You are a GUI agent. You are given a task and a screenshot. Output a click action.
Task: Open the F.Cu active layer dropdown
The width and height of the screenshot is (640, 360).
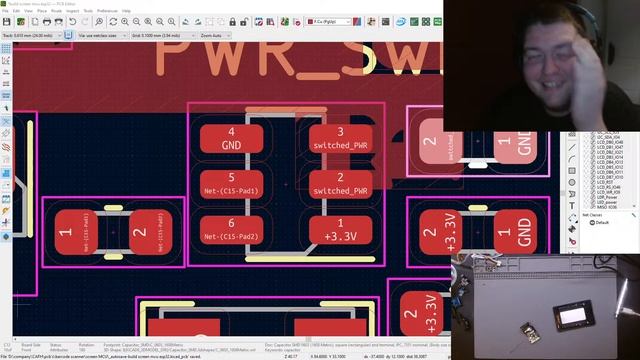click(329, 22)
